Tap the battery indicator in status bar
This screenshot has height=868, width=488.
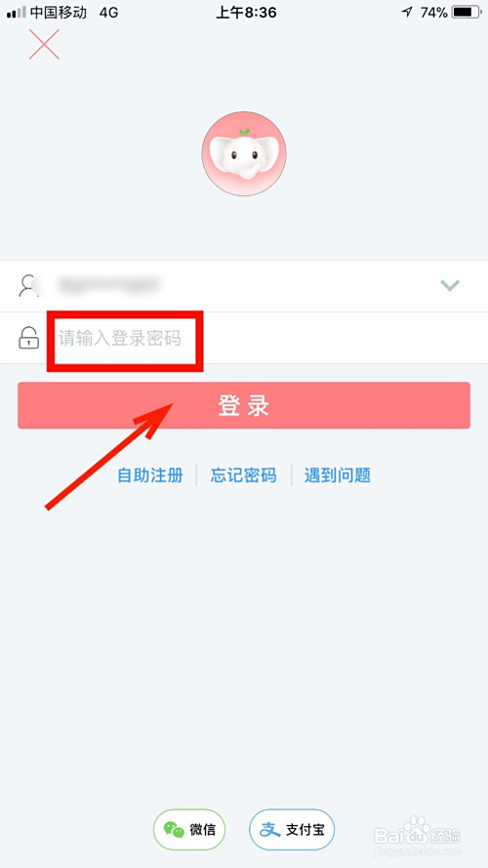point(467,12)
